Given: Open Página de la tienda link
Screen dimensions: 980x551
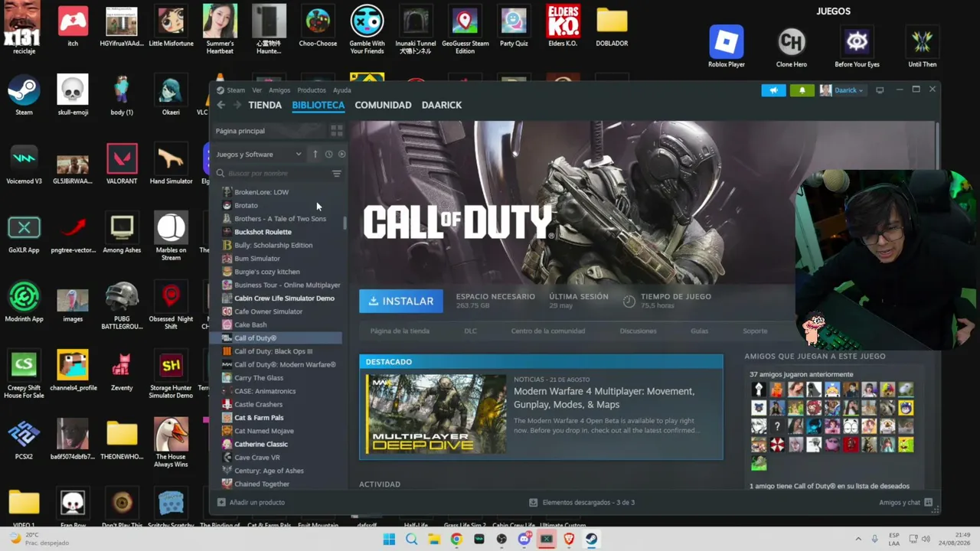Looking at the screenshot, I should click(x=400, y=331).
